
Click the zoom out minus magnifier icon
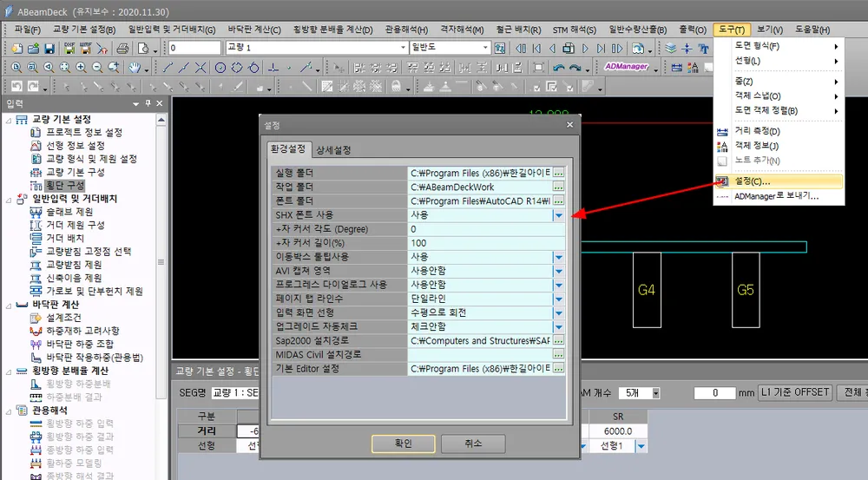pyautogui.click(x=97, y=68)
